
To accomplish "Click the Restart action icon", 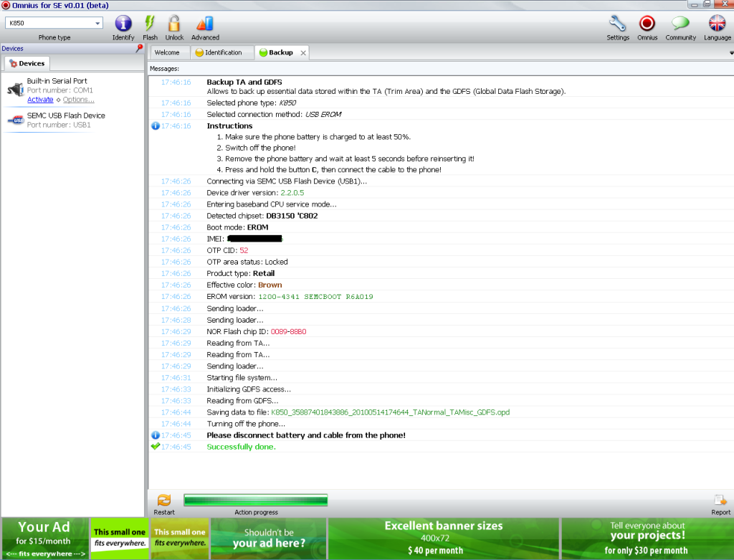I will point(164,500).
